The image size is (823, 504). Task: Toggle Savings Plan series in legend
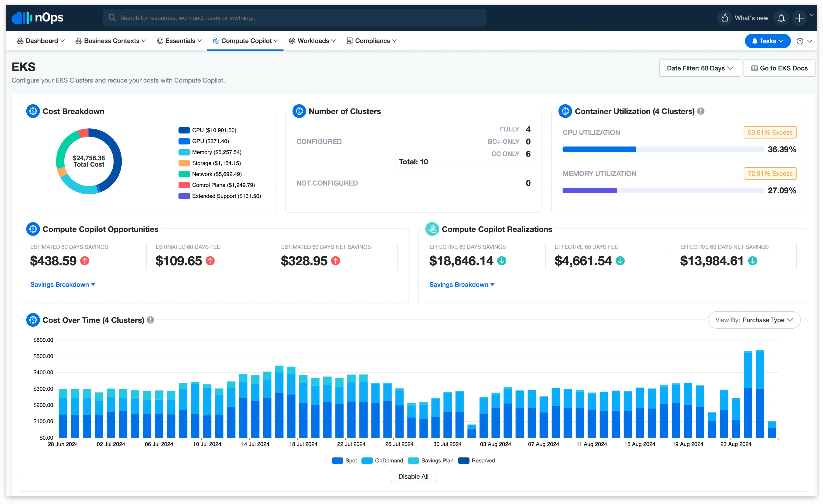point(431,460)
